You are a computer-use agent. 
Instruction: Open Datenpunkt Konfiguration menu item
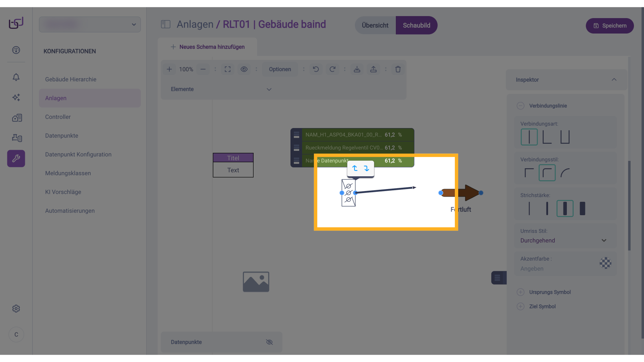[78, 155]
